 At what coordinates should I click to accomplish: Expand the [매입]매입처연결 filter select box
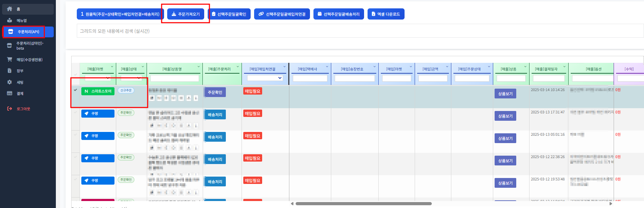(265, 78)
